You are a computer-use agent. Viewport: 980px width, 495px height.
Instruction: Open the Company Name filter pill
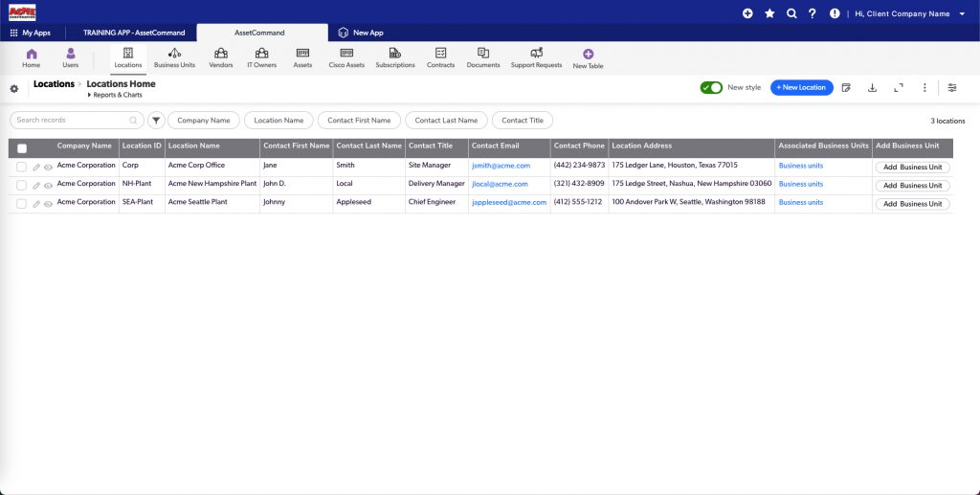[x=204, y=121]
